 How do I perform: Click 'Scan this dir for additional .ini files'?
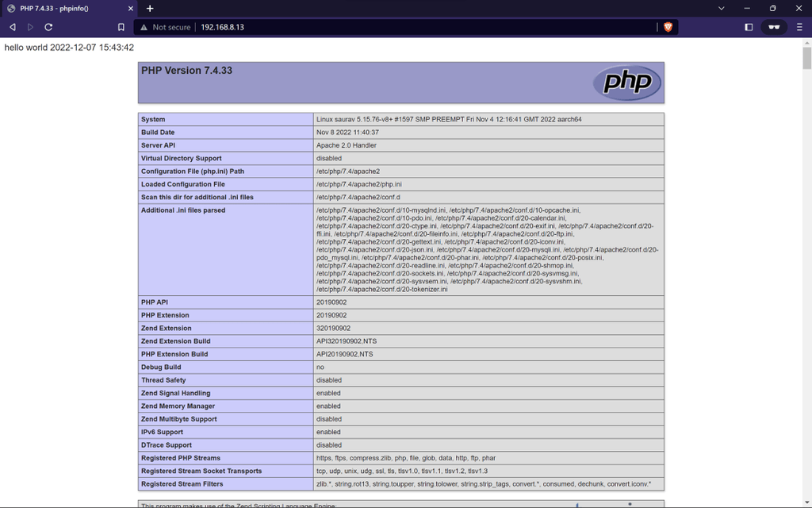pos(197,197)
